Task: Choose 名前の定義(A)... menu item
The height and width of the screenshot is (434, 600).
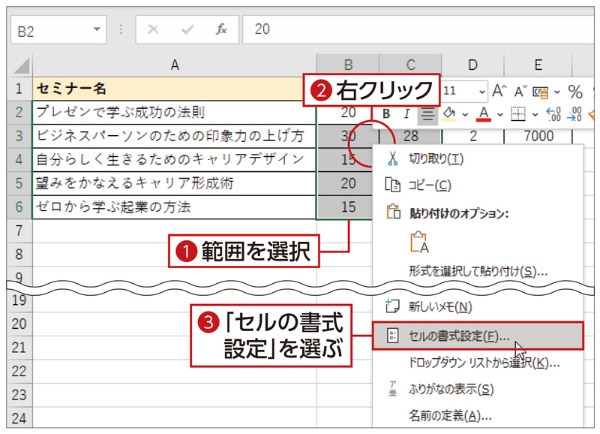Action: [478, 415]
